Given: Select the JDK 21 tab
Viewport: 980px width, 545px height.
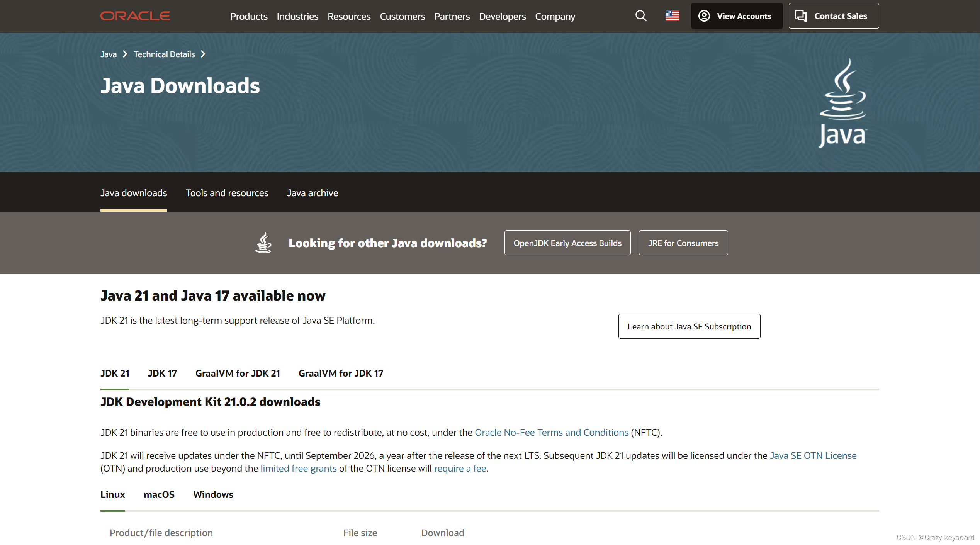Looking at the screenshot, I should click(x=115, y=373).
